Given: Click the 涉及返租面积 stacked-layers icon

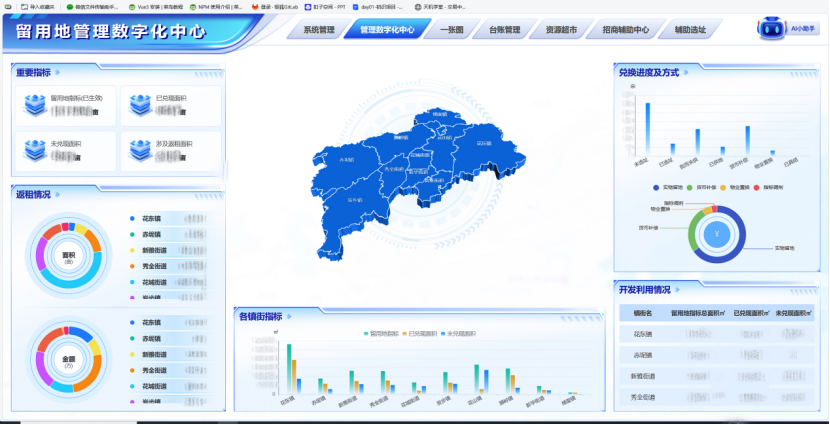Looking at the screenshot, I should click(x=139, y=149).
